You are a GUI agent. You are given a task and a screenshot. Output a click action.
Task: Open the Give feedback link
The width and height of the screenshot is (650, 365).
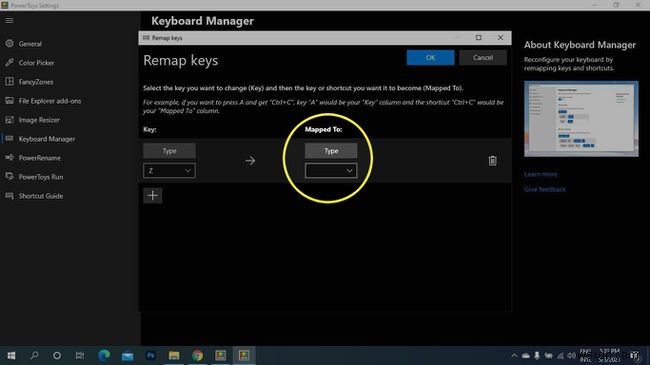545,189
